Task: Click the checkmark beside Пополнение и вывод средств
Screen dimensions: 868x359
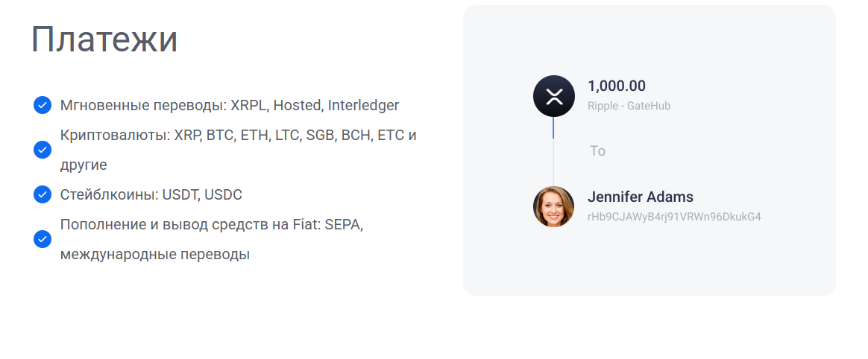Action: [x=43, y=240]
